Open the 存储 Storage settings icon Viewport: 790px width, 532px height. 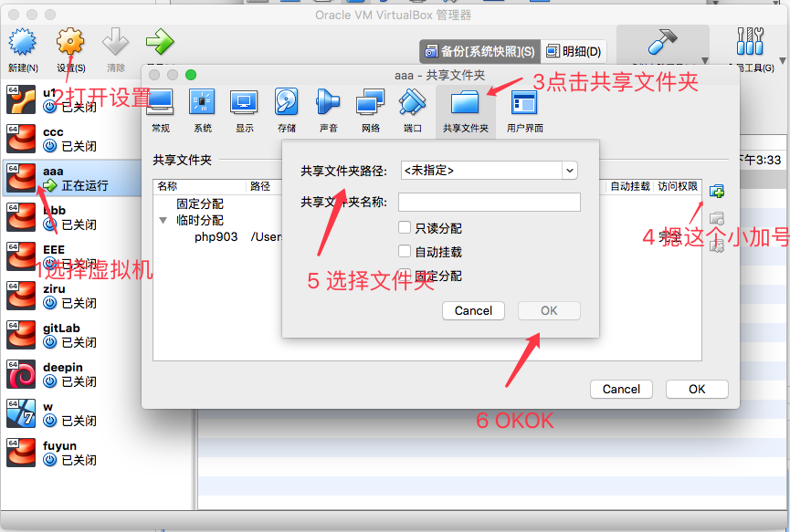click(x=286, y=102)
